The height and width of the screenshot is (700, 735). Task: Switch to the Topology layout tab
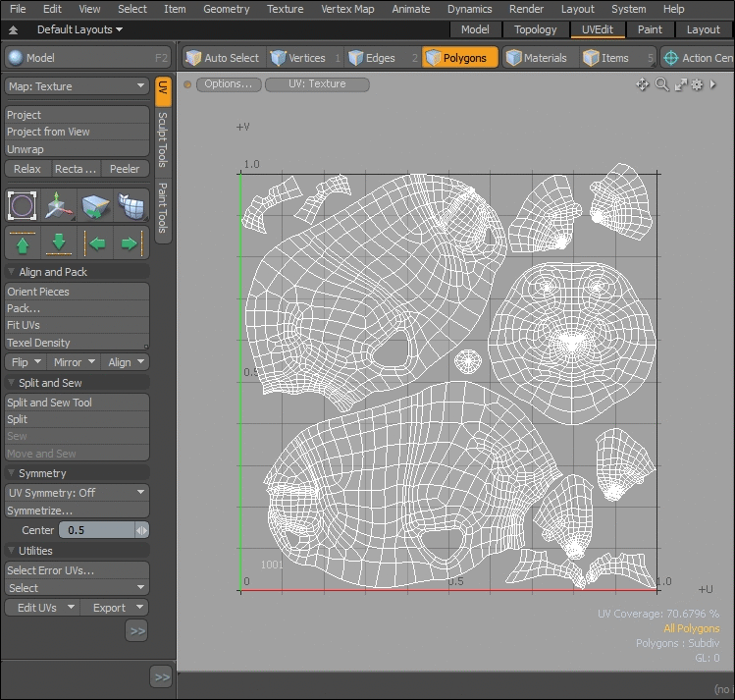pyautogui.click(x=535, y=29)
